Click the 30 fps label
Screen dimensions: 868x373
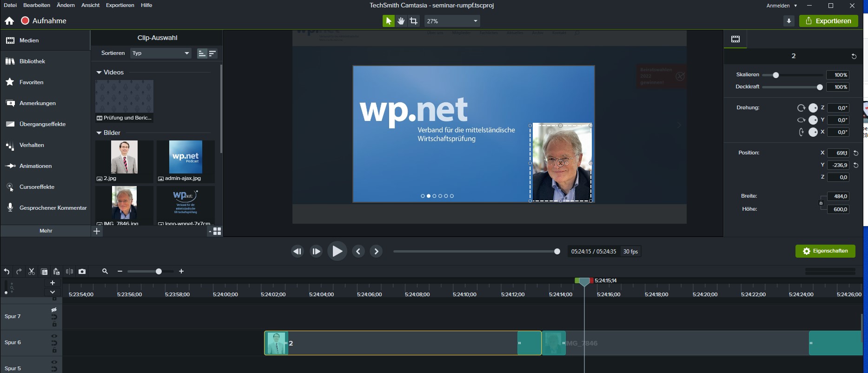point(630,252)
